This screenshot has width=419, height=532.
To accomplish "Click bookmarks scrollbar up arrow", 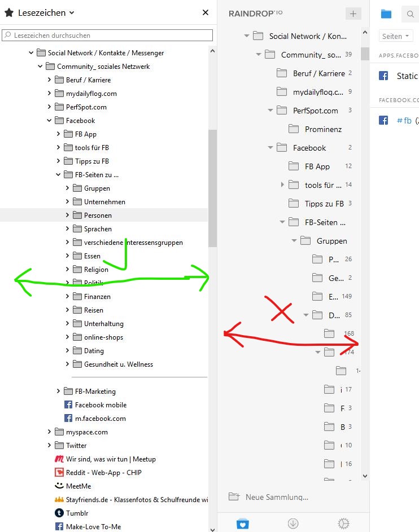I will 212,51.
